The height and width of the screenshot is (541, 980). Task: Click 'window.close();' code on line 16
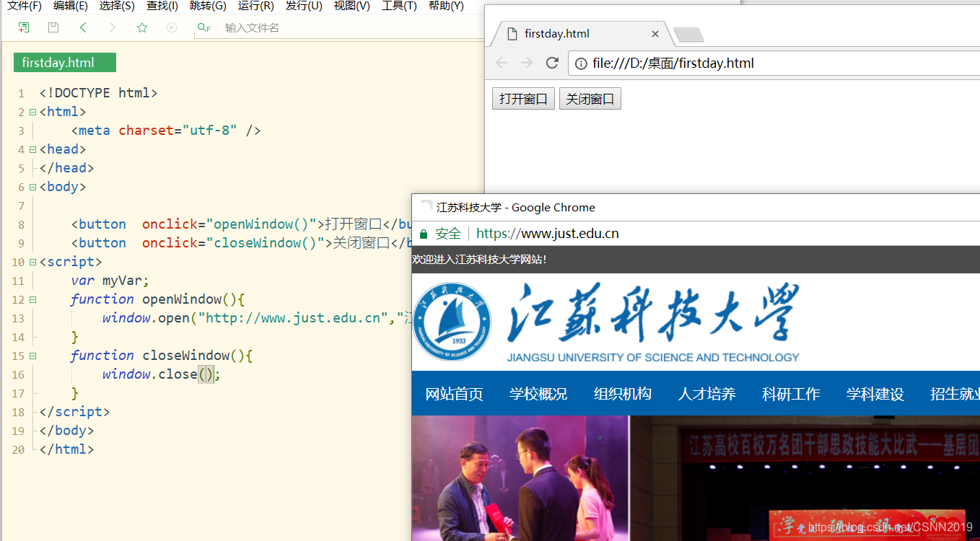tap(161, 374)
